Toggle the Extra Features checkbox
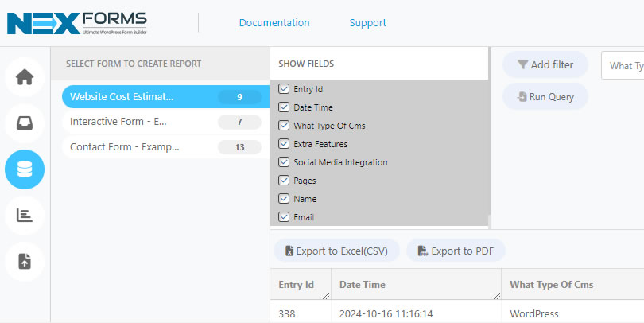 (x=284, y=144)
